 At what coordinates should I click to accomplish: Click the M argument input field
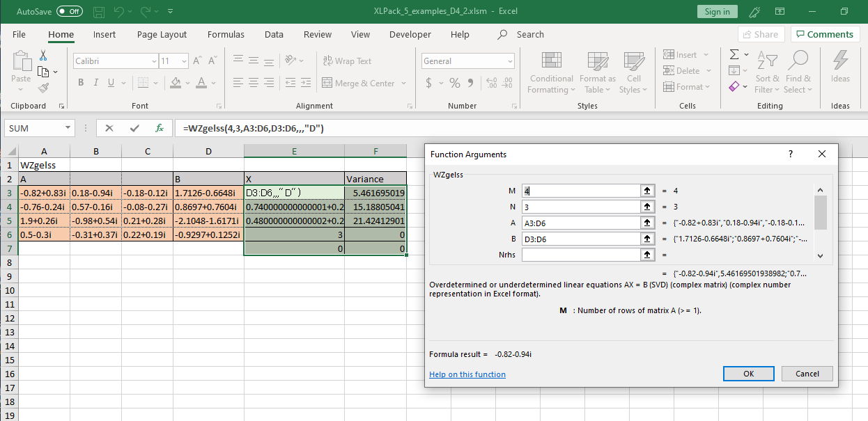[x=581, y=190]
